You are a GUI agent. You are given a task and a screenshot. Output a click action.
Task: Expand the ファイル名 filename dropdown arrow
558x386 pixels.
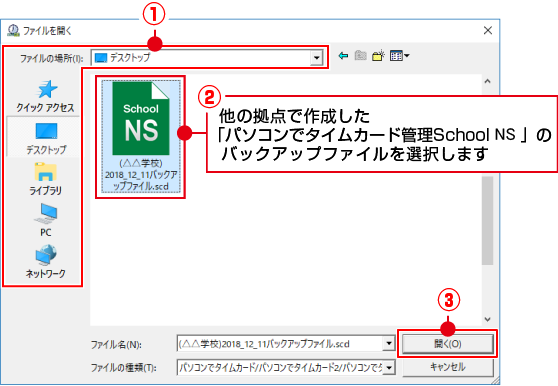point(388,344)
